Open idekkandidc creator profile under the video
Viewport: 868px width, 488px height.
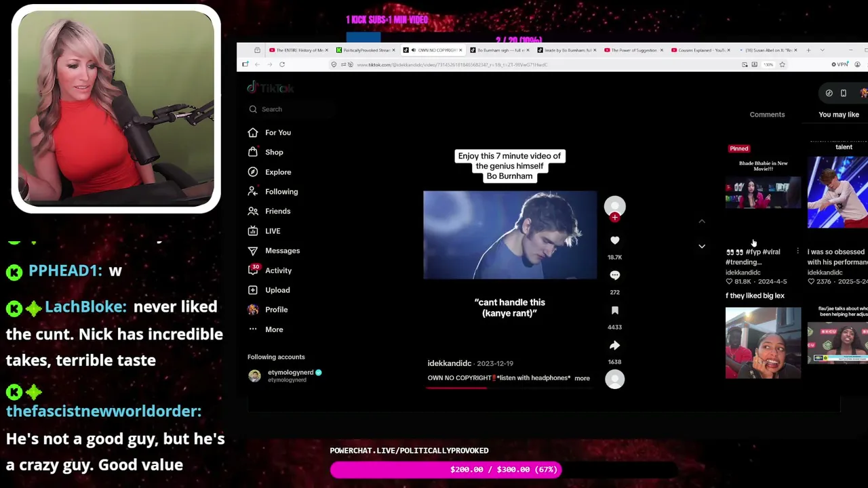click(x=449, y=364)
